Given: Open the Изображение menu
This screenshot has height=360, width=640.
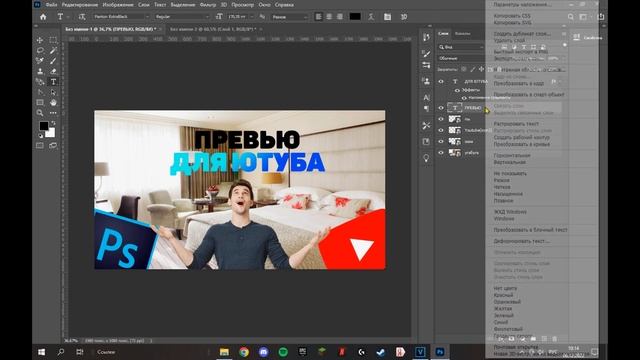Looking at the screenshot, I should coord(118,5).
